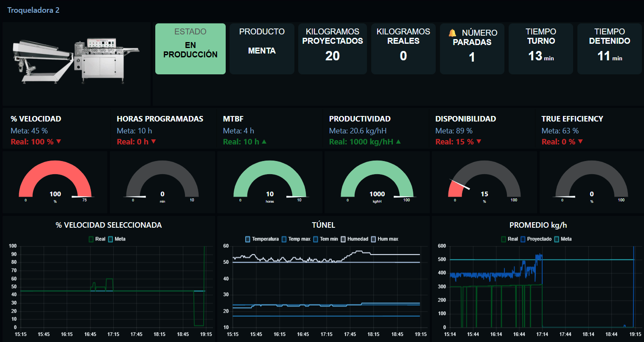Click the bell icon beside NÚMERO PARADAS
644x342 pixels.
[452, 33]
